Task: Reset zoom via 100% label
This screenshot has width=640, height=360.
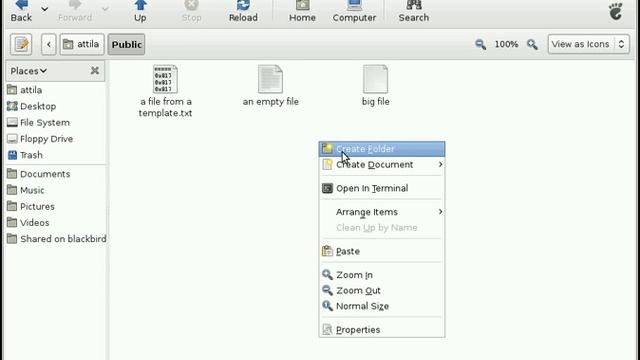Action: coord(507,44)
